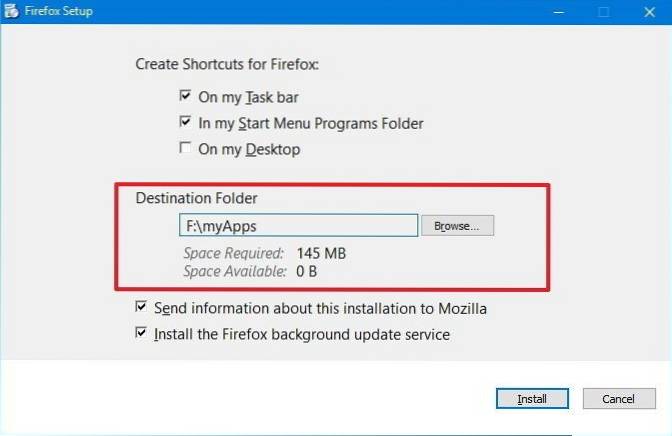The width and height of the screenshot is (672, 436).
Task: Enable the "On my Desktop" shortcut checkbox
Action: pos(185,149)
